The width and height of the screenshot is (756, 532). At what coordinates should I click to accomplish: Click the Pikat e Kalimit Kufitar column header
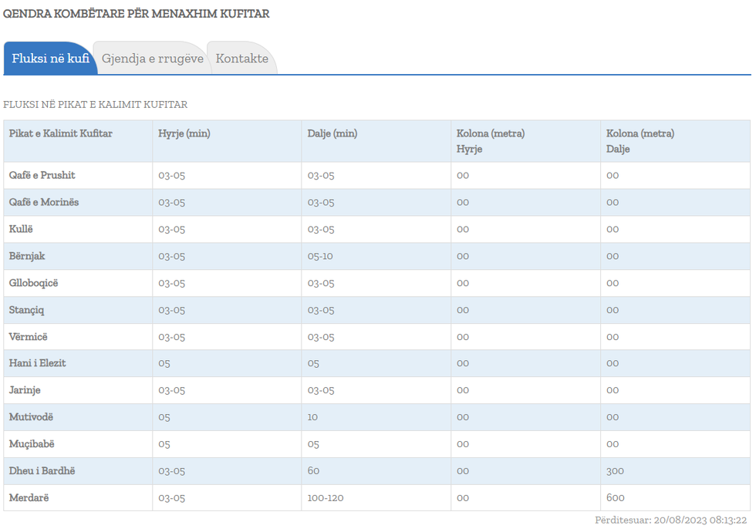61,133
